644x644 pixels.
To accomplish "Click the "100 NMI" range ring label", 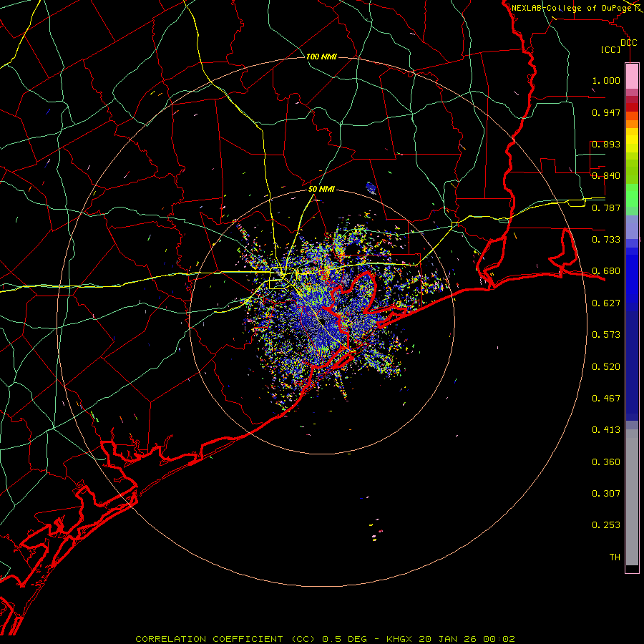I will click(321, 57).
